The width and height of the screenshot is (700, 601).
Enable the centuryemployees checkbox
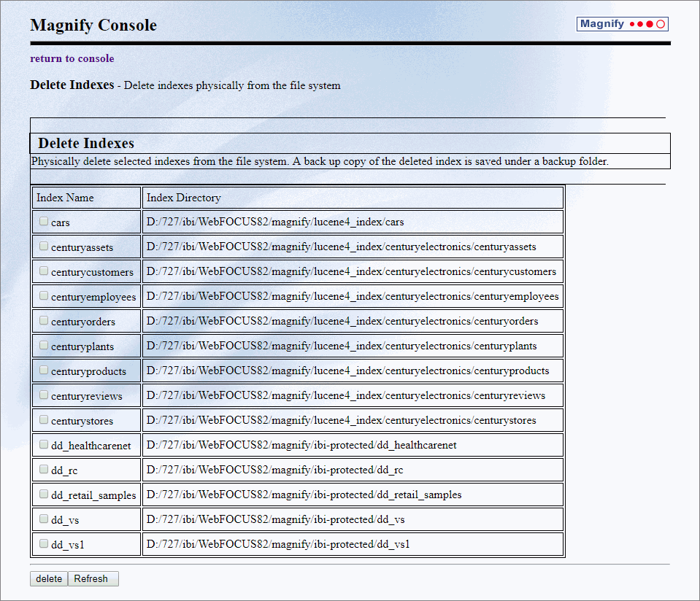point(43,296)
